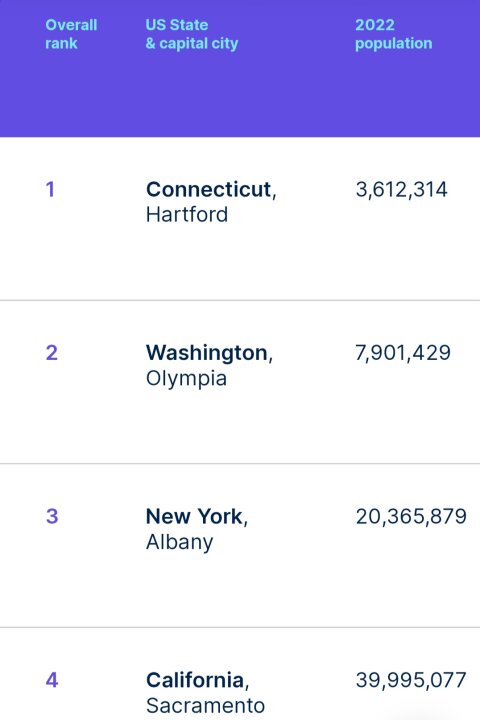Screen dimensions: 480x720
Task: Click the Overall rank column header
Action: coord(71,34)
